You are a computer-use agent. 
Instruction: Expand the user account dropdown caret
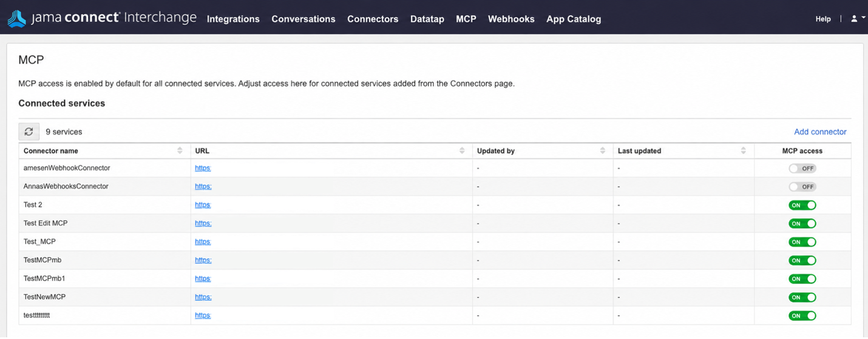tap(864, 19)
